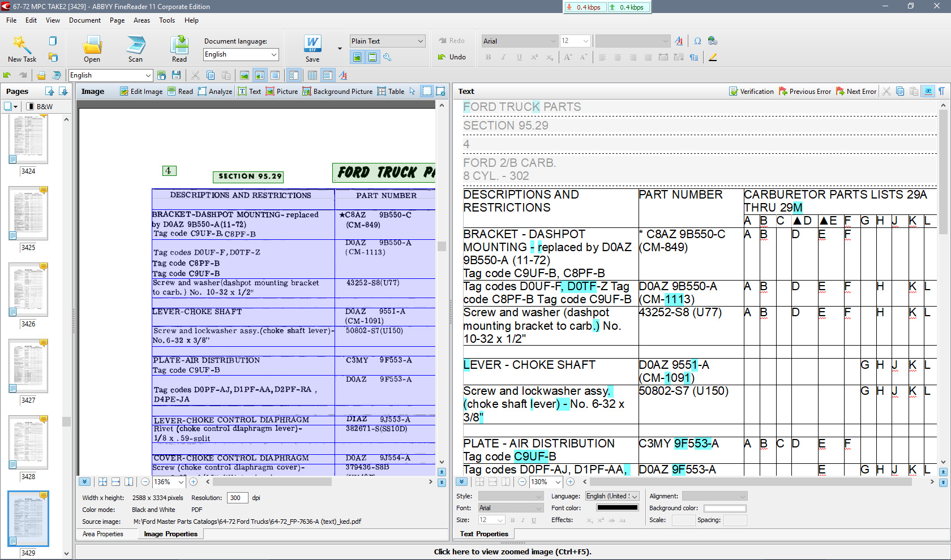
Task: Click the save floppy disk icon
Action: (x=177, y=75)
